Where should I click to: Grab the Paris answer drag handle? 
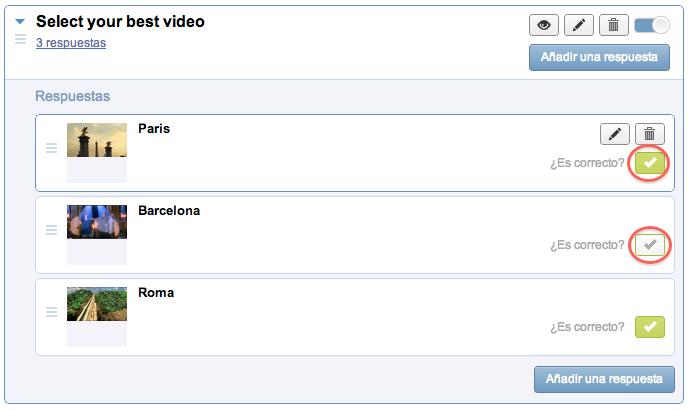(52, 148)
